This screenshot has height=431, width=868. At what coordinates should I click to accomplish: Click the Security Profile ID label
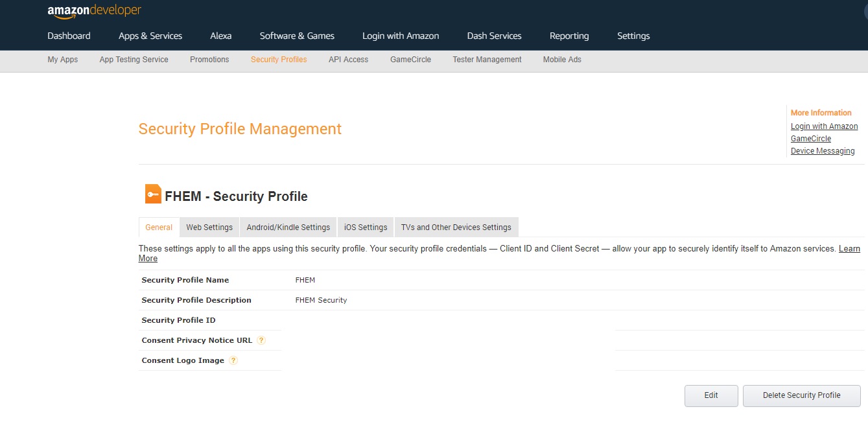178,320
